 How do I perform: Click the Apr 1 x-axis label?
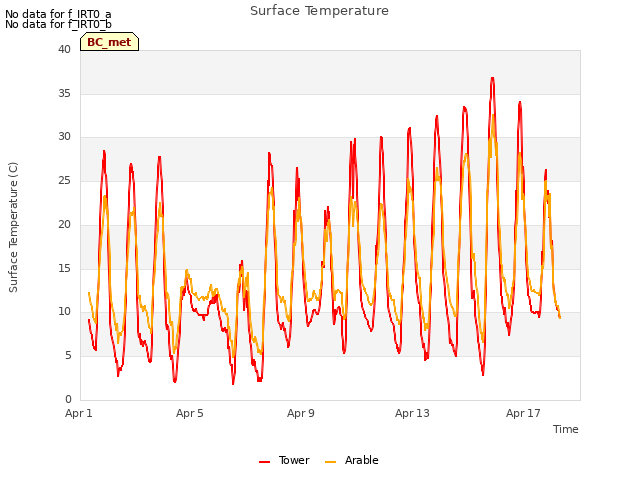tap(79, 413)
